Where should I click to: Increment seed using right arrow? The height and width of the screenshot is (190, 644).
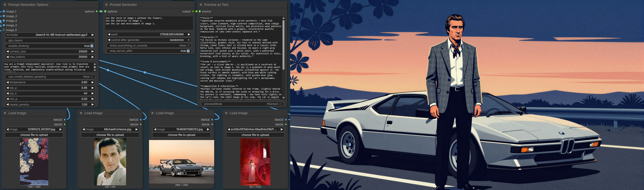[x=189, y=35]
